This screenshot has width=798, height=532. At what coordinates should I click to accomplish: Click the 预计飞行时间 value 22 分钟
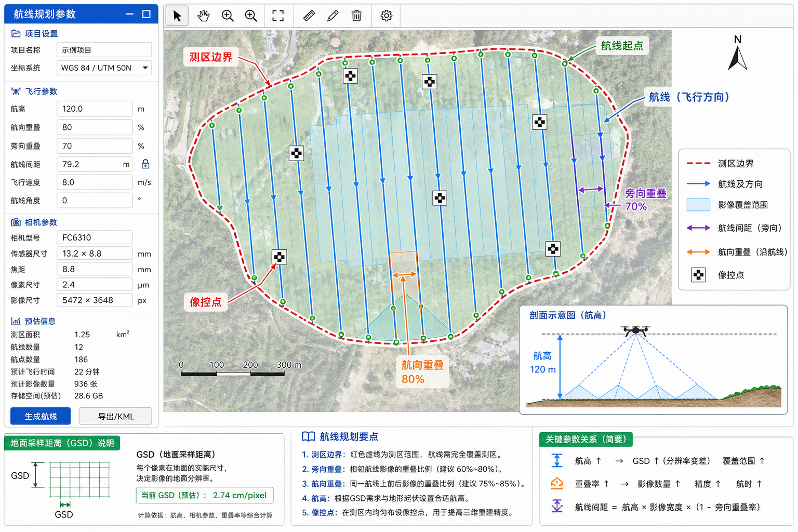87,372
